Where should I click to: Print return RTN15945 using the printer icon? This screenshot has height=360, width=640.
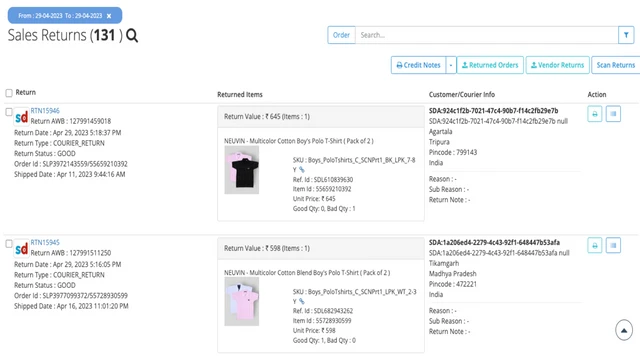pos(595,246)
